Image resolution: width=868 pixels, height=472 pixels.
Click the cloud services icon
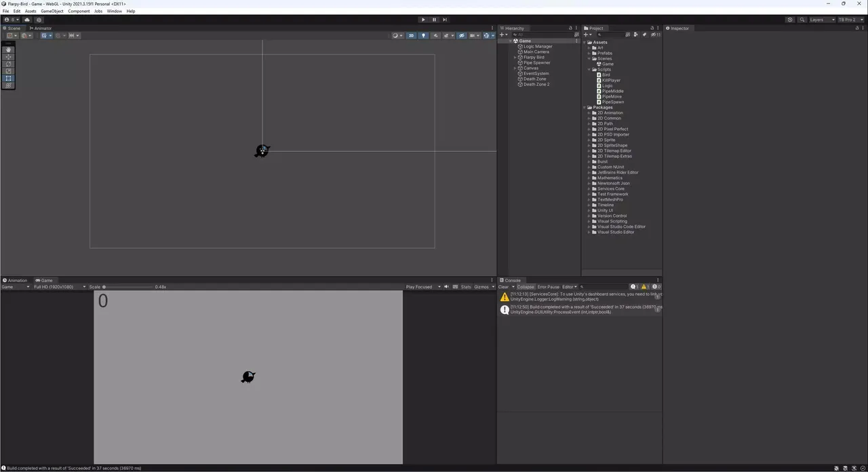(27, 20)
